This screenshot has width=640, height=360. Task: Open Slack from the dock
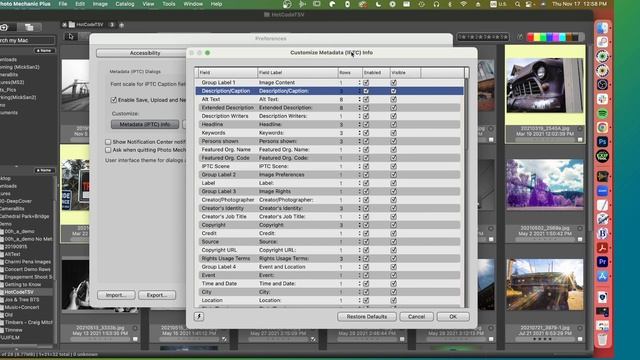pyautogui.click(x=602, y=99)
